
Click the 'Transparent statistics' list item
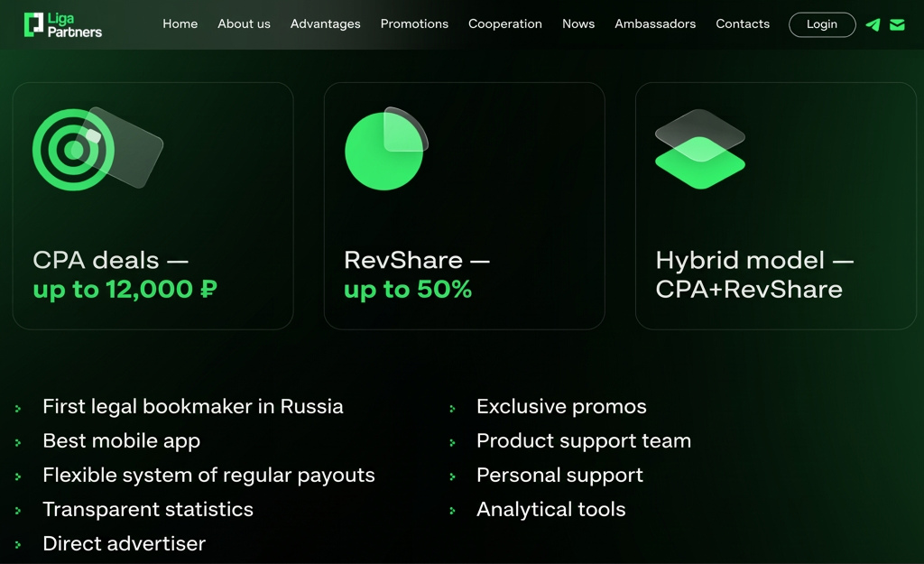[148, 509]
